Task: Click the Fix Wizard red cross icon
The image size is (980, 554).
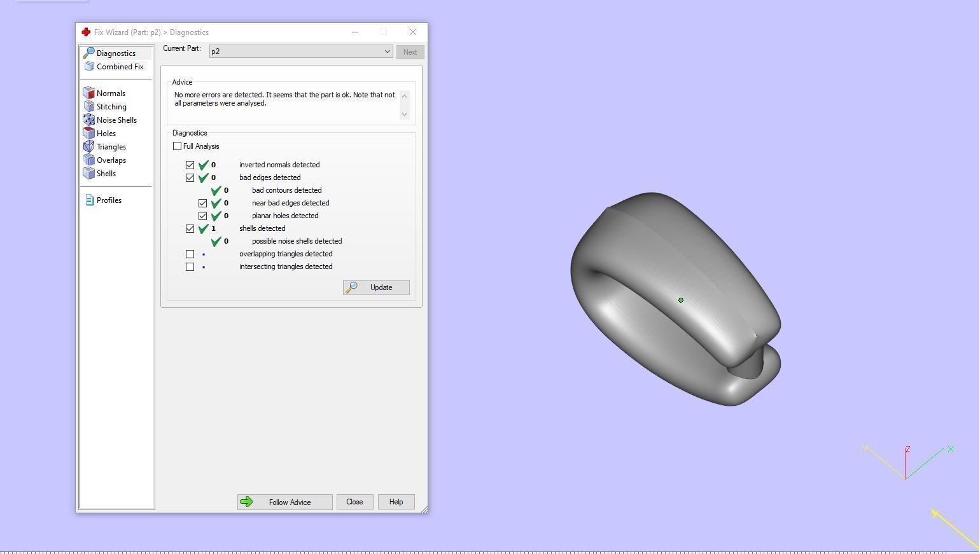Action: click(86, 32)
